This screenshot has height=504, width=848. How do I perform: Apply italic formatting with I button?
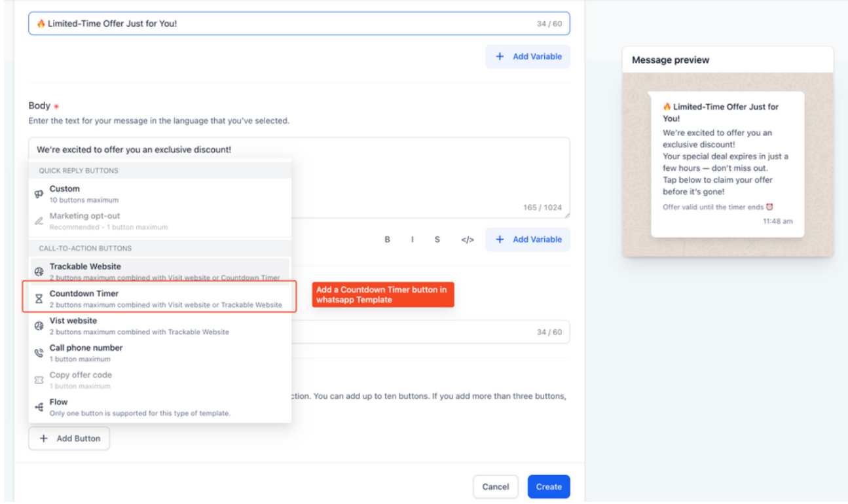click(412, 240)
